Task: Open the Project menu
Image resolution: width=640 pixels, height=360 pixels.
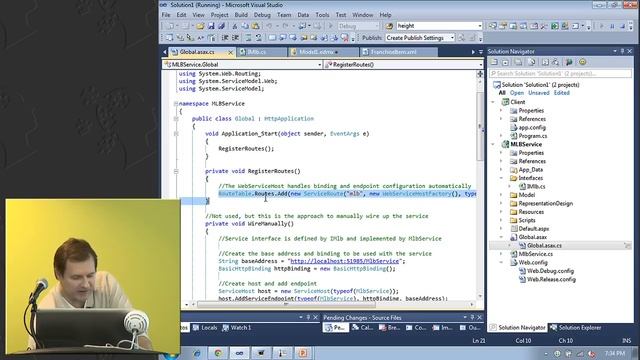Action: (x=220, y=15)
